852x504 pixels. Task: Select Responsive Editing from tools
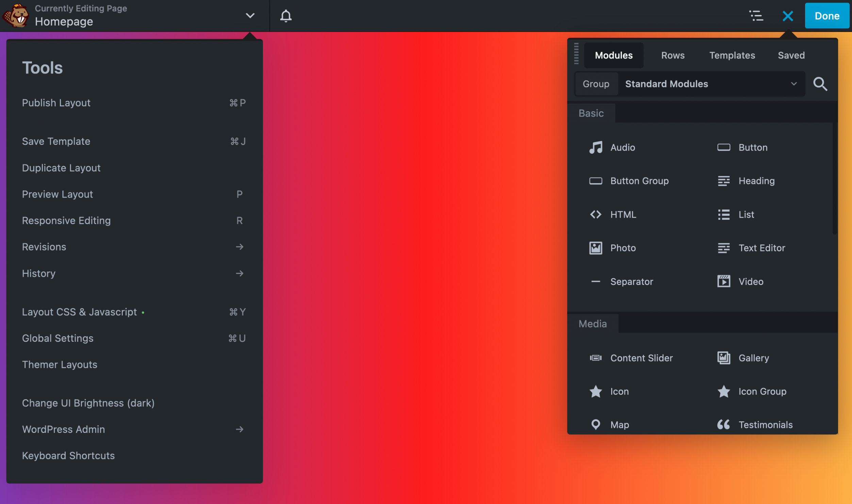tap(66, 220)
